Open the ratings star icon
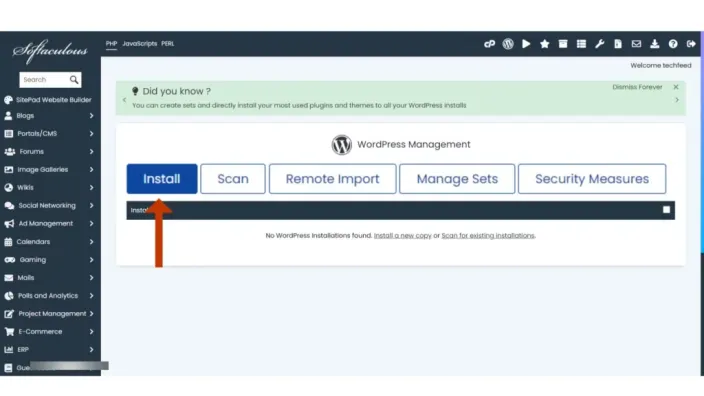This screenshot has width=704, height=396. click(x=545, y=44)
